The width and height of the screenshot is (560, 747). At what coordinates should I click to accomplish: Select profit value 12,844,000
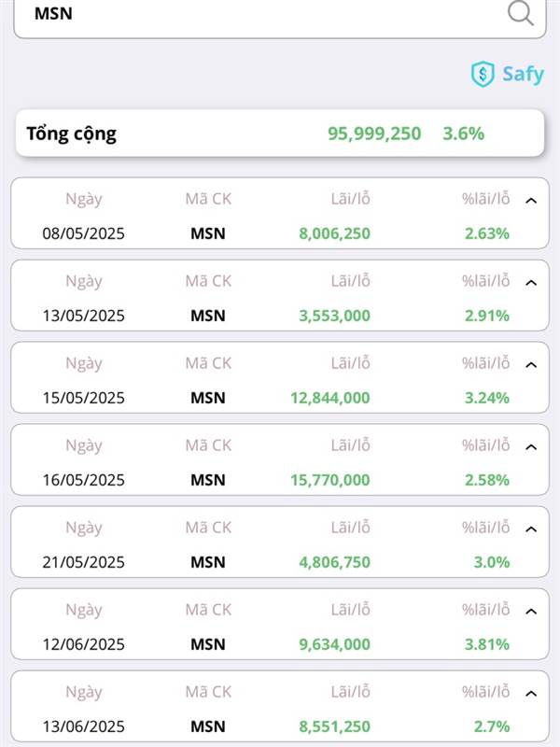coord(330,398)
